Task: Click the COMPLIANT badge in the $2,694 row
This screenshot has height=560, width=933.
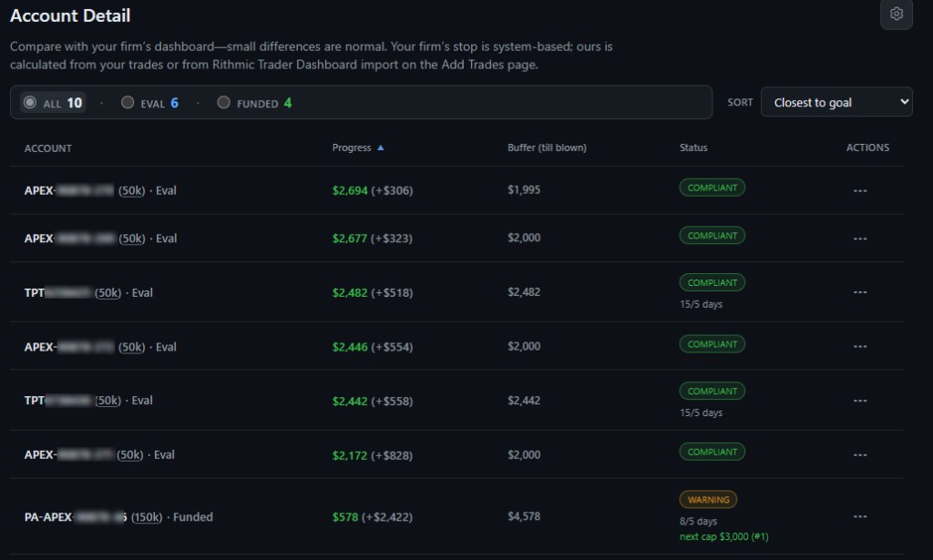Action: pos(713,188)
